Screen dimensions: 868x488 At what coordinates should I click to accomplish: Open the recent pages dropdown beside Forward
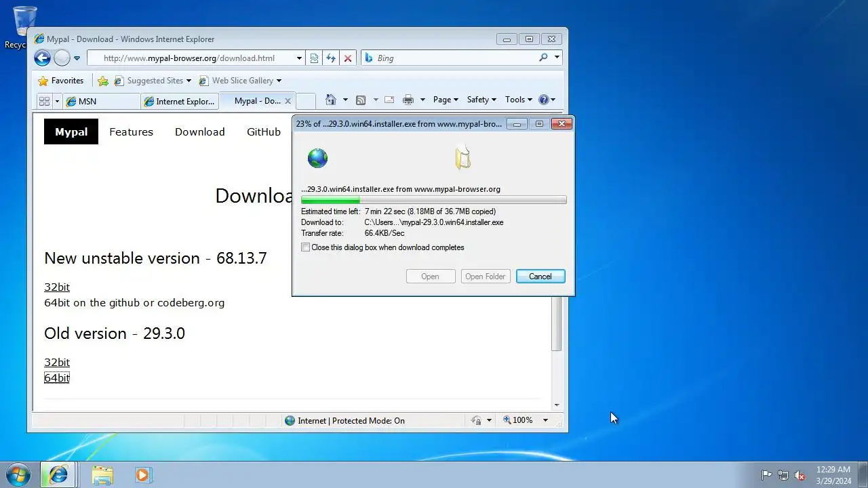click(77, 58)
